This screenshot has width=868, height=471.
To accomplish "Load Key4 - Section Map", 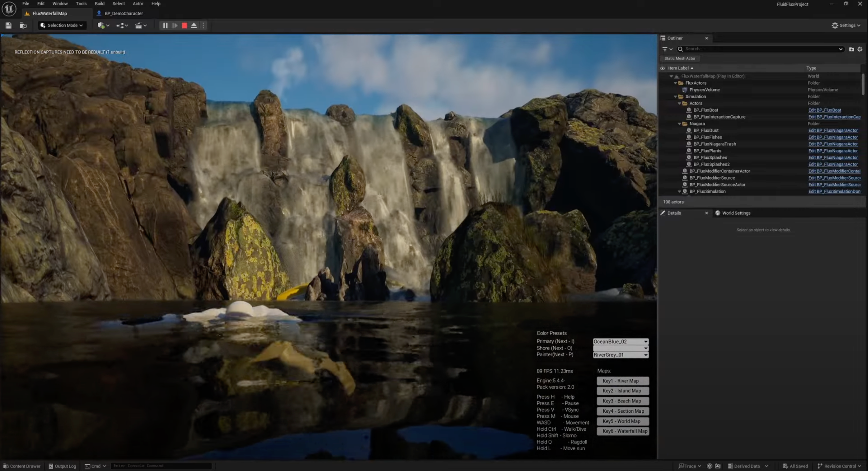I will point(623,411).
